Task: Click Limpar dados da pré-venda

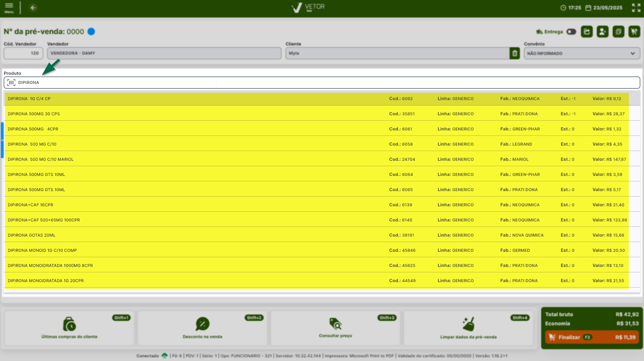Action: click(468, 328)
